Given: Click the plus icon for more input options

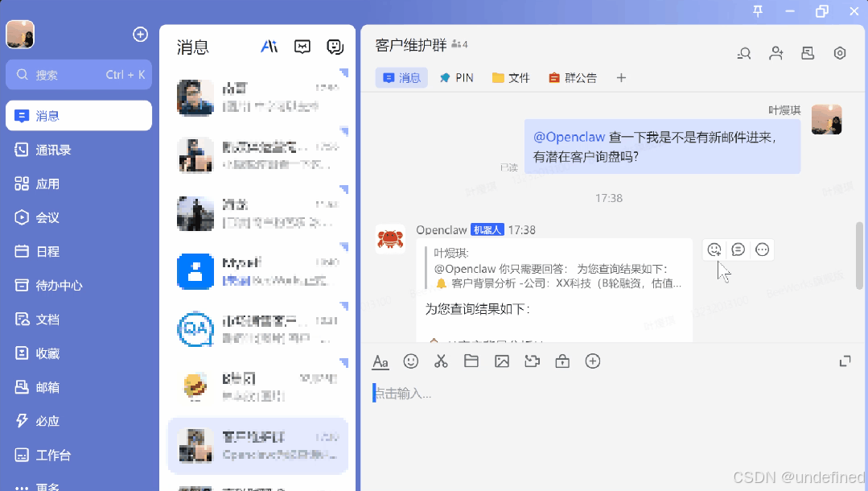Looking at the screenshot, I should tap(593, 361).
